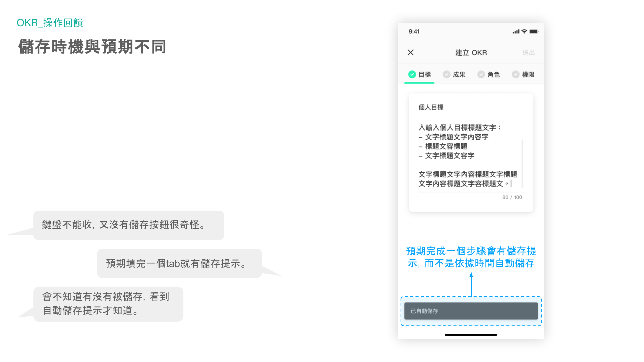Open the 成果 tab
This screenshot has width=644, height=362.
point(454,75)
